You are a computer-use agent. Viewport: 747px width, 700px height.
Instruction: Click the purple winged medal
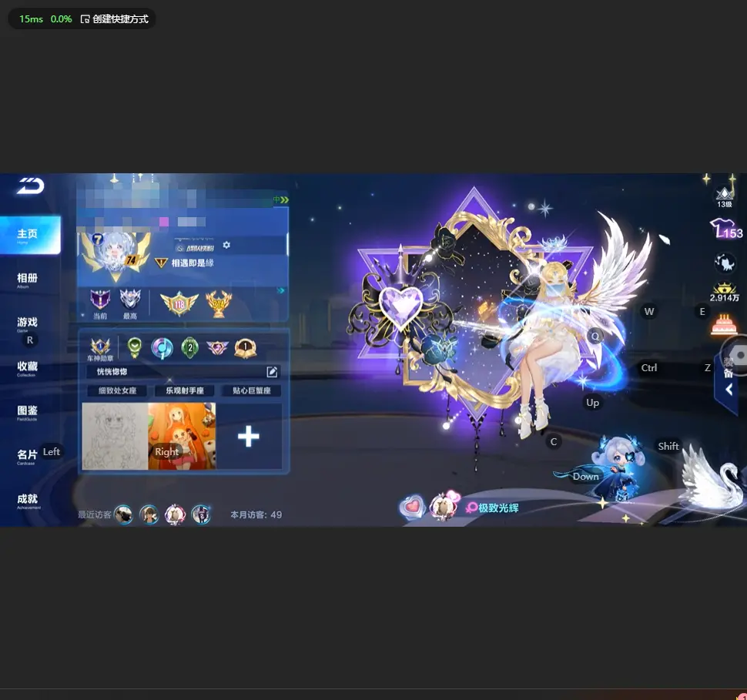[x=217, y=348]
